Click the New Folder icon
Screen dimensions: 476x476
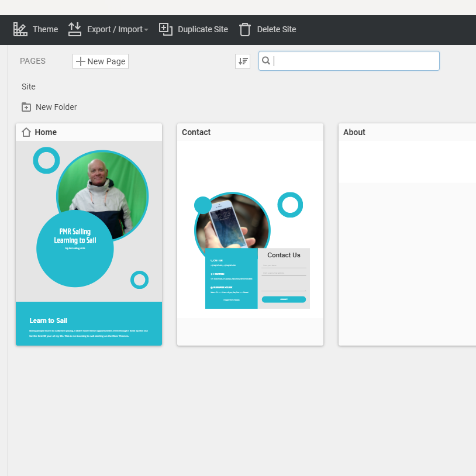pyautogui.click(x=26, y=107)
